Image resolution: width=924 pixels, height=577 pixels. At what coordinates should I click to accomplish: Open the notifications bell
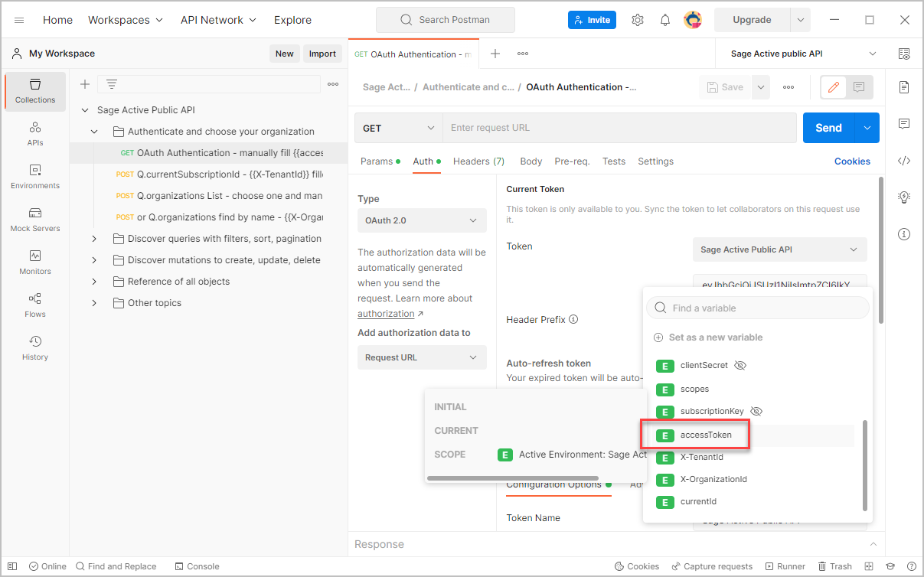(665, 20)
